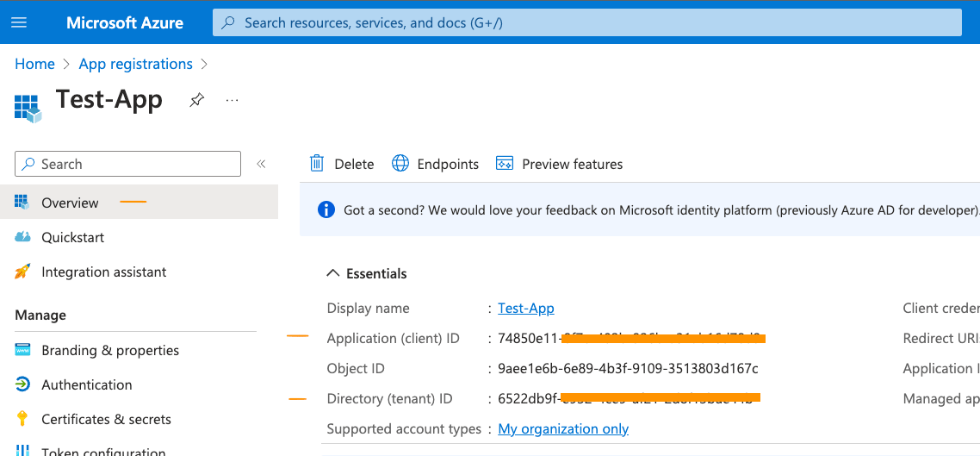Click the Object ID label
This screenshot has width=980, height=456.
coord(356,368)
